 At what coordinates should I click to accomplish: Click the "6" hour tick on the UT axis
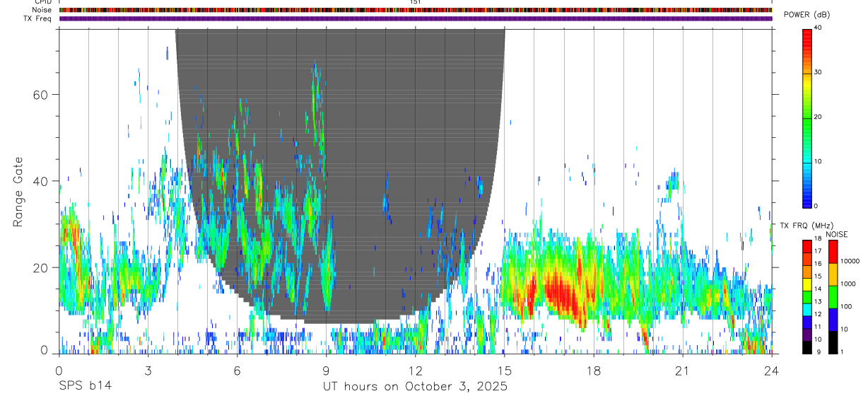click(237, 371)
